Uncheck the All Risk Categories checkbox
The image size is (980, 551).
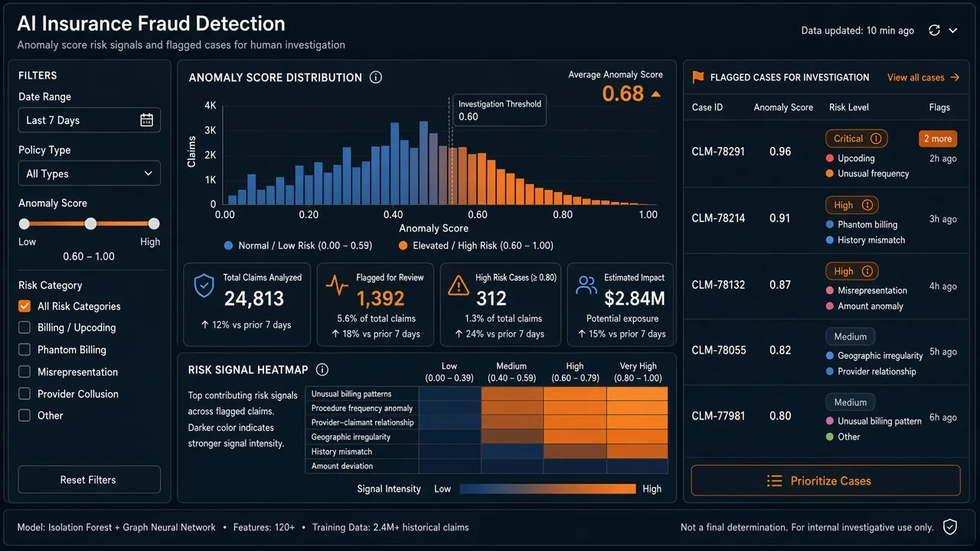(24, 306)
